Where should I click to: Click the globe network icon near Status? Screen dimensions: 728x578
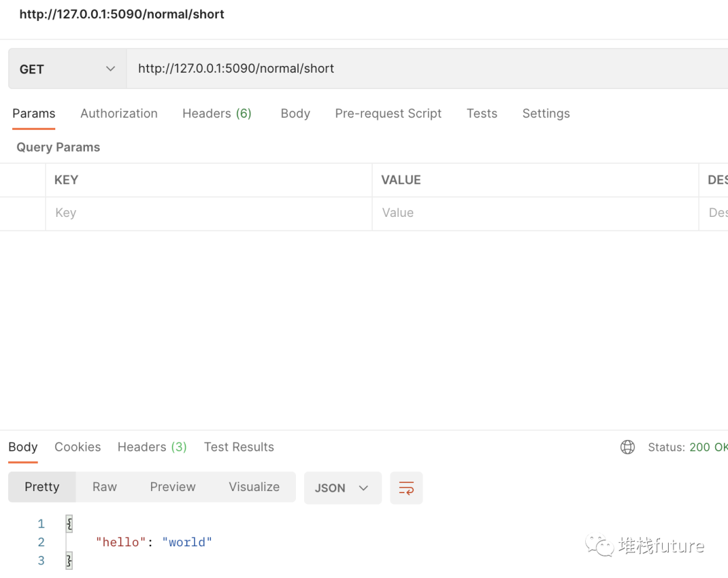point(628,447)
